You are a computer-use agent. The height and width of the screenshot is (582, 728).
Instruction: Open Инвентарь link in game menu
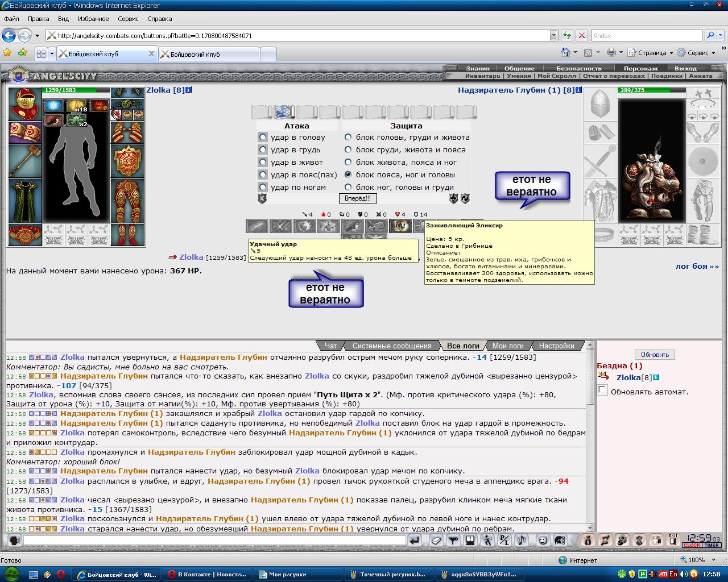(482, 76)
